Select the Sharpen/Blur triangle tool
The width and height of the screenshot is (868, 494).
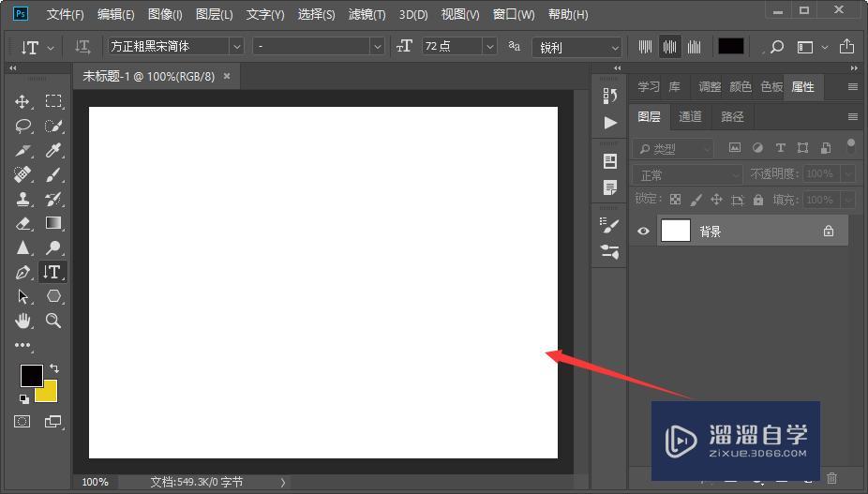point(22,247)
